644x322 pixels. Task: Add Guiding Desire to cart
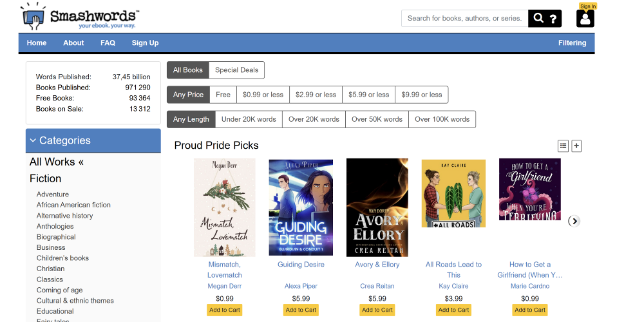[301, 310]
